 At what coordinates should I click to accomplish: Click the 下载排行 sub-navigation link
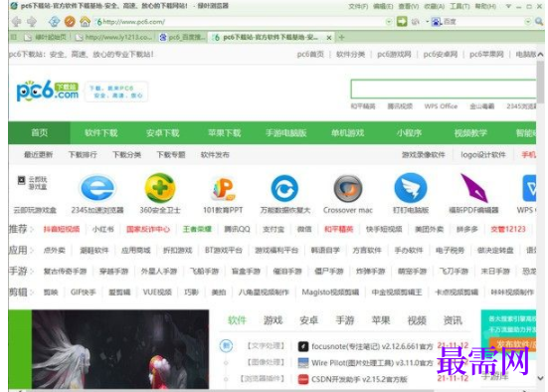pyautogui.click(x=83, y=154)
